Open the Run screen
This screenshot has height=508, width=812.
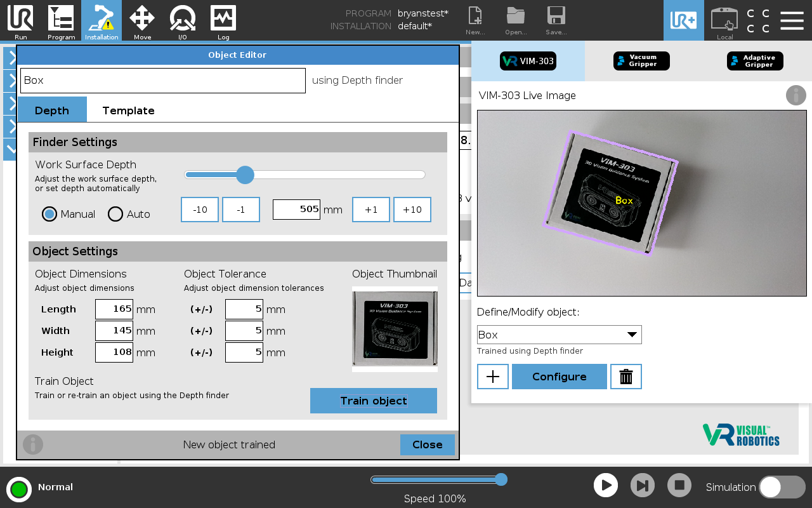pos(20,21)
